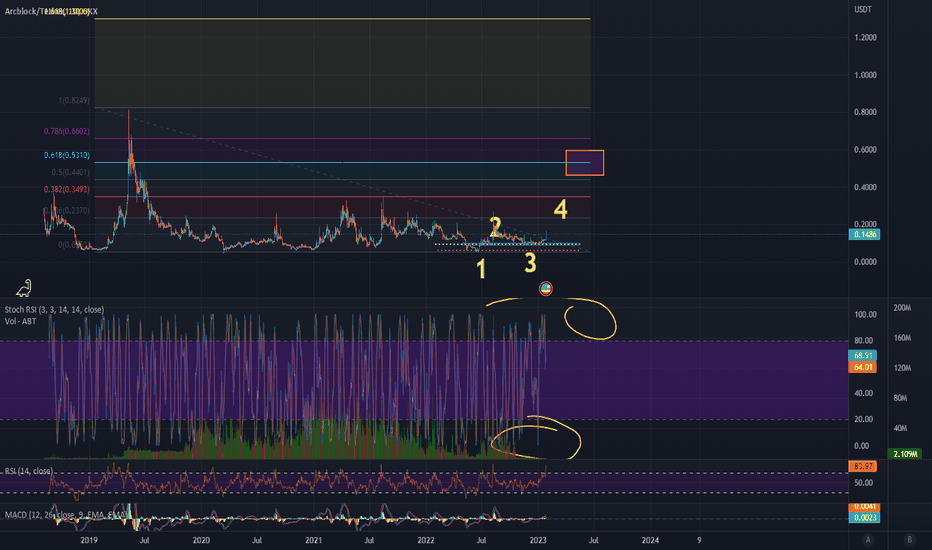Image resolution: width=932 pixels, height=550 pixels.
Task: Click the 1.0000 price axis label
Action: pos(865,75)
